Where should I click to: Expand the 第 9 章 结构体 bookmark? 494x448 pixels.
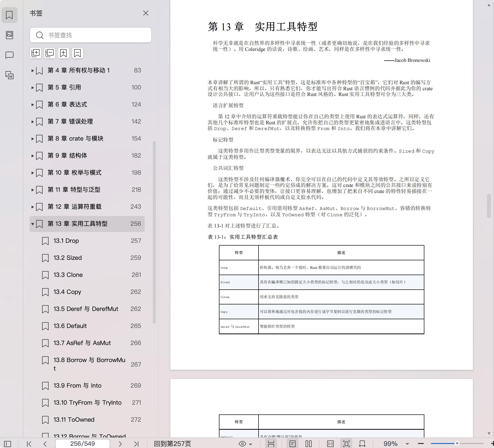pos(33,156)
